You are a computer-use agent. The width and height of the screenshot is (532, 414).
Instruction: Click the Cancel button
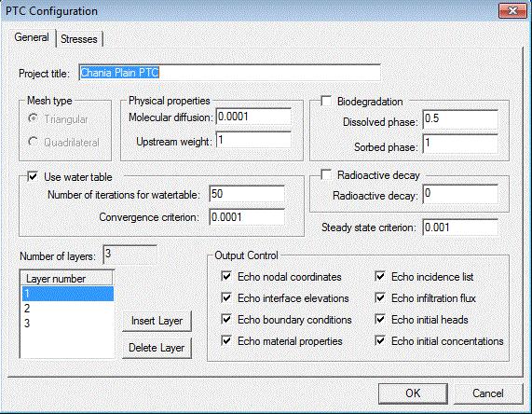click(488, 393)
